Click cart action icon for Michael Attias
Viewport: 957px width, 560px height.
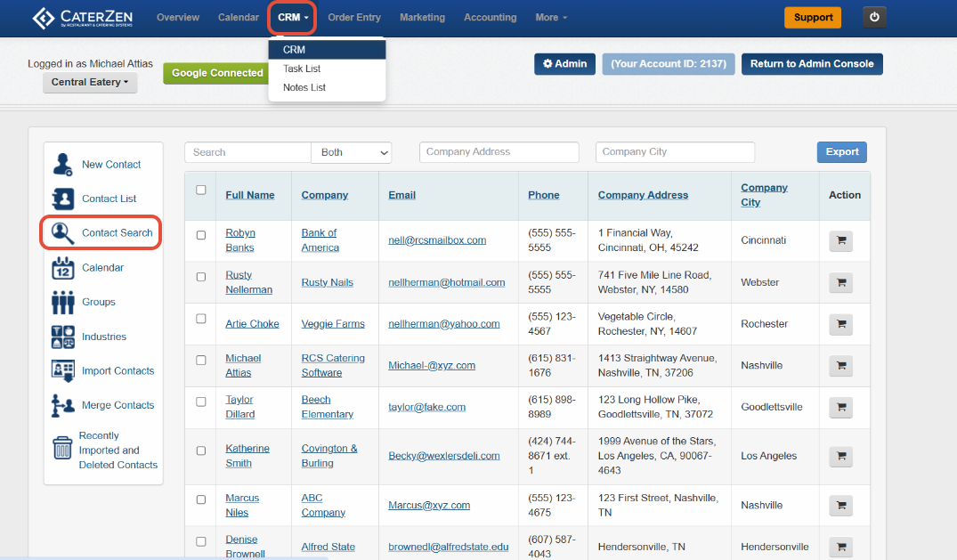click(841, 366)
